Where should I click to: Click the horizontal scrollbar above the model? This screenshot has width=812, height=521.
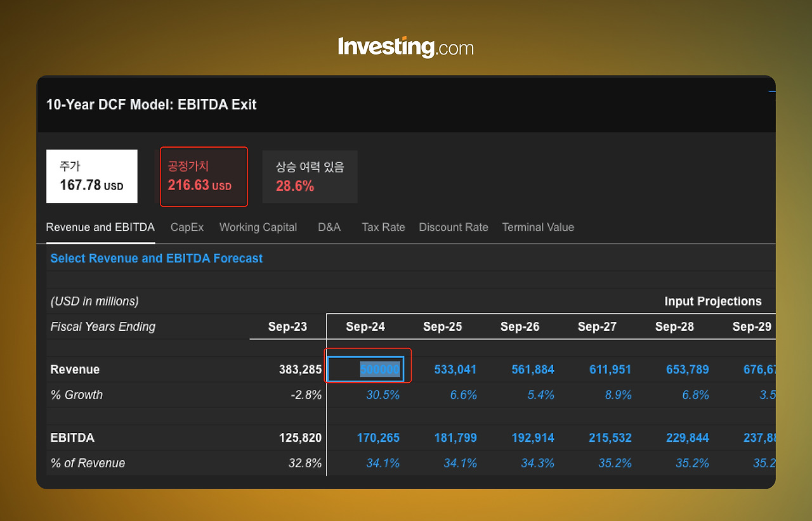(x=769, y=91)
